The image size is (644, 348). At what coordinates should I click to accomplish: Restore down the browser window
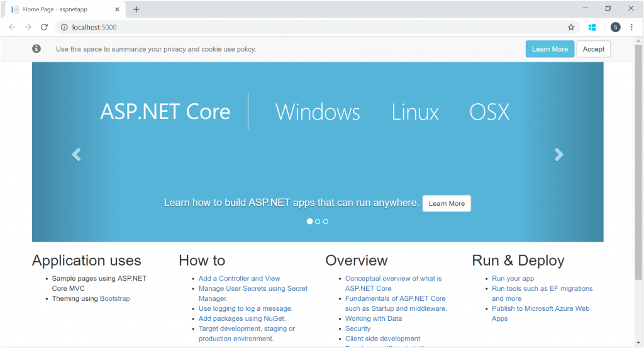tap(608, 8)
